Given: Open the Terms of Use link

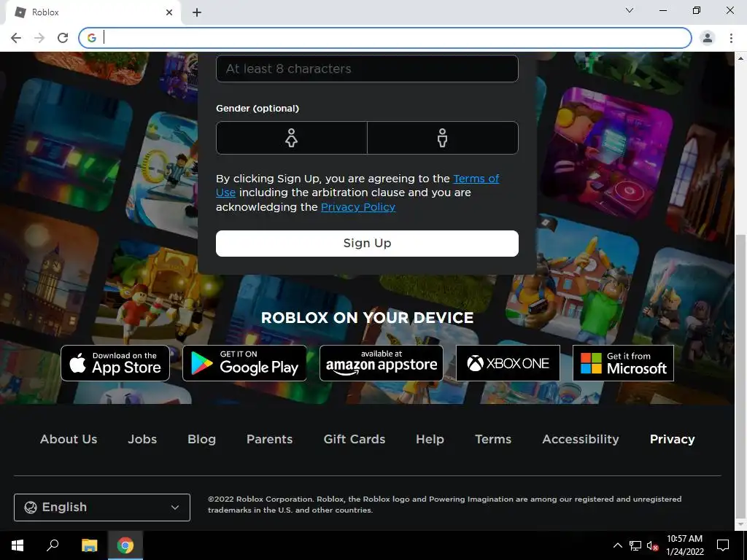Looking at the screenshot, I should [476, 179].
